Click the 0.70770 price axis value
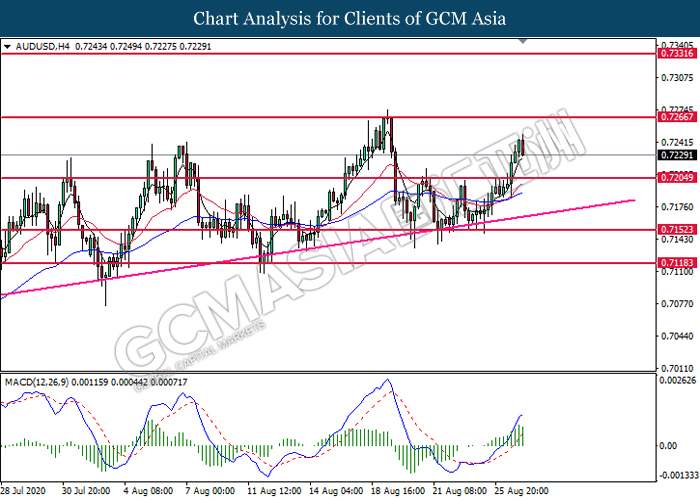 (x=677, y=304)
